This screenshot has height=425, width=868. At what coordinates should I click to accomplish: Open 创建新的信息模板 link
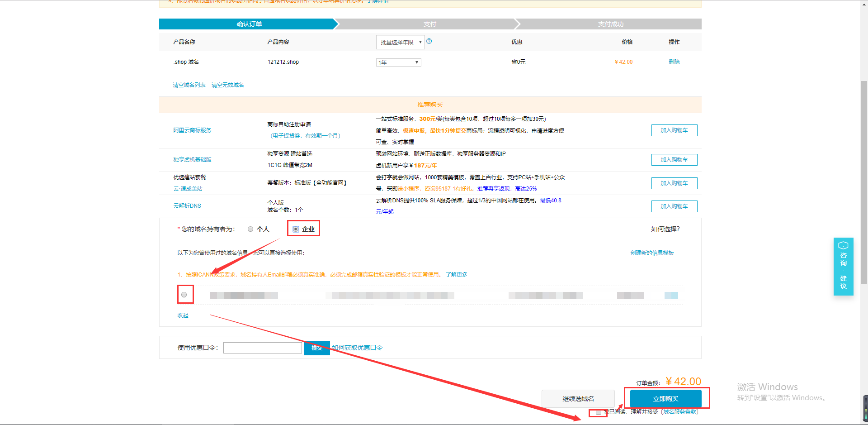coord(652,253)
